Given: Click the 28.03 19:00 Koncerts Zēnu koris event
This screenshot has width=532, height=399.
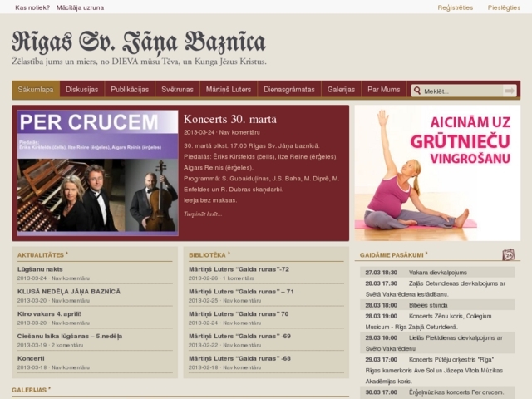Looking at the screenshot, I should (437, 322).
